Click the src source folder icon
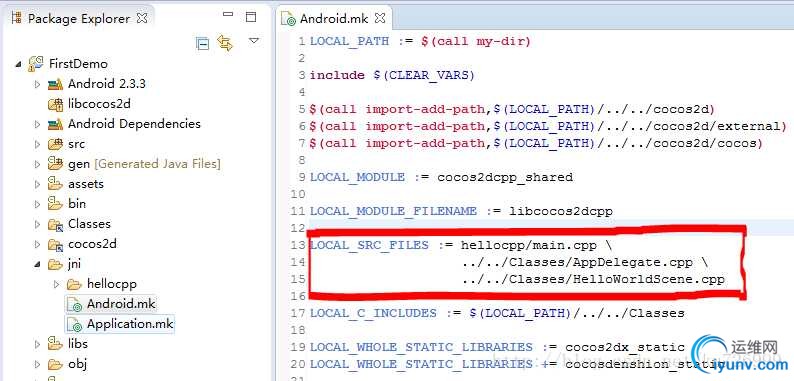 pyautogui.click(x=55, y=144)
